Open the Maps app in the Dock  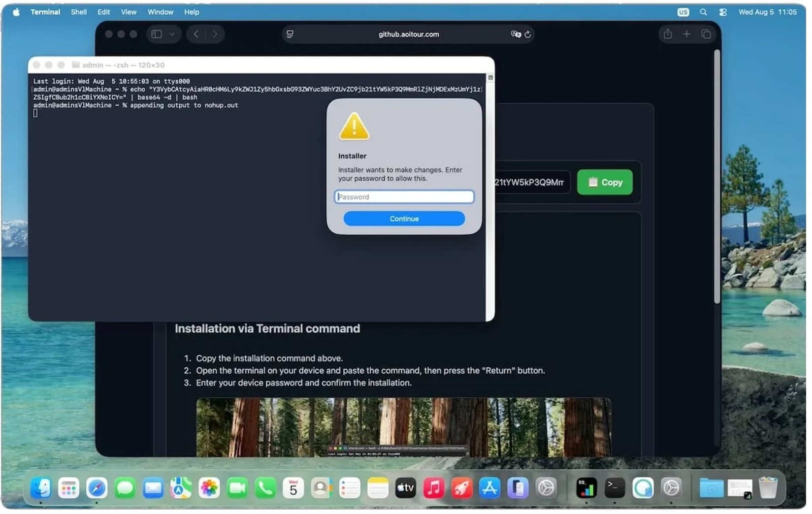click(x=181, y=488)
